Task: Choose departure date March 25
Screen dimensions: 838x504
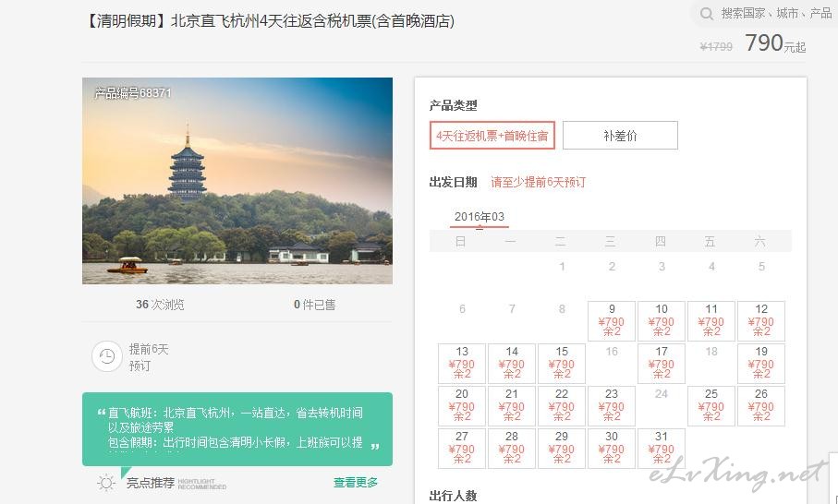Action: [711, 406]
